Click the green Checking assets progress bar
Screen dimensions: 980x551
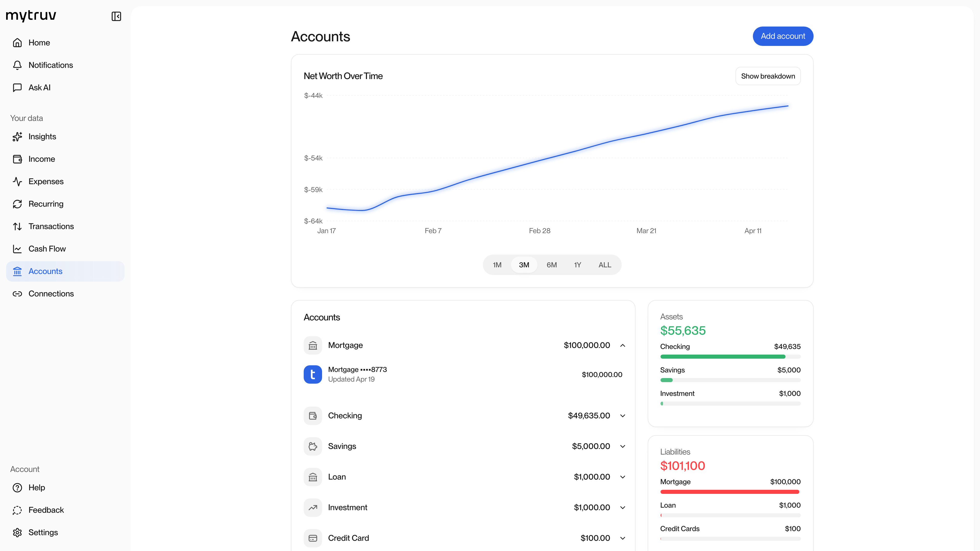point(723,357)
